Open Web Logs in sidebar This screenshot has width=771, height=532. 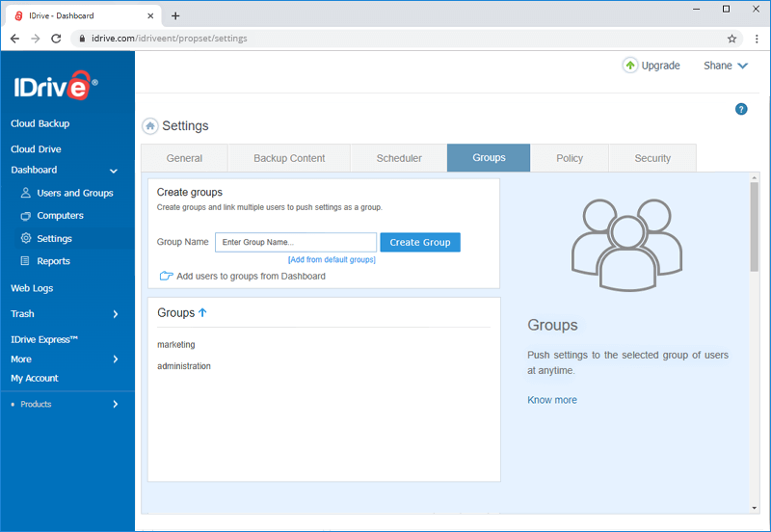pyautogui.click(x=32, y=288)
